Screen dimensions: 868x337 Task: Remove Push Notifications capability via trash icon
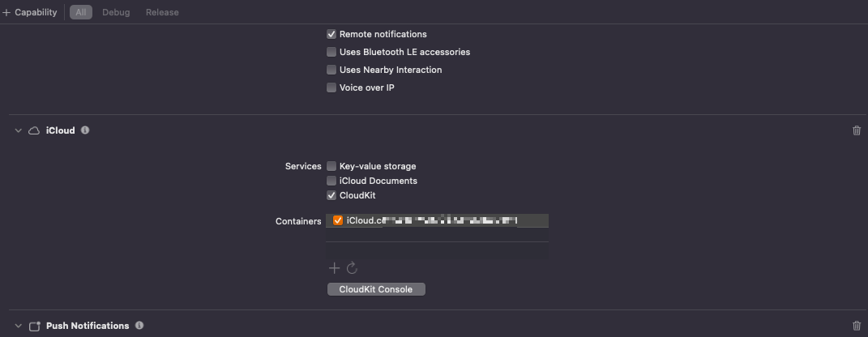click(x=857, y=326)
